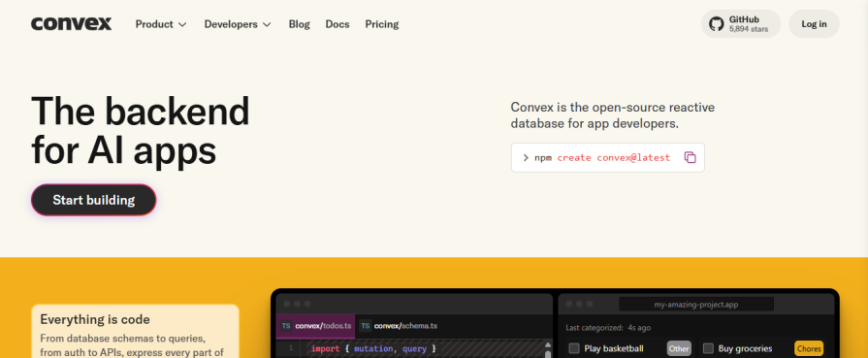The height and width of the screenshot is (358, 868).
Task: Open the Everything is code card
Action: pyautogui.click(x=135, y=331)
